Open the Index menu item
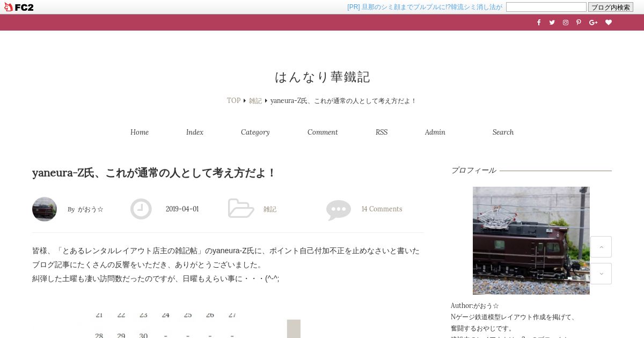The height and width of the screenshot is (338, 644). click(195, 132)
